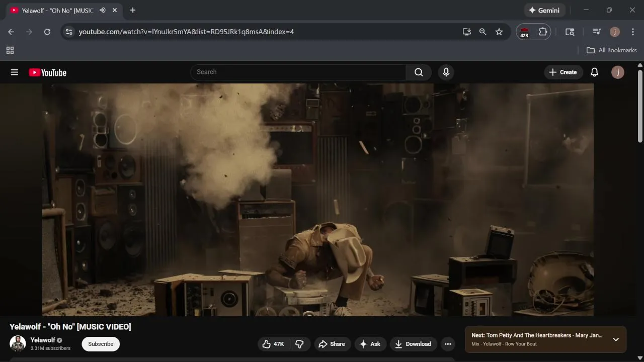The image size is (644, 362).
Task: Click the 3.31M subscribers text
Action: 50,348
